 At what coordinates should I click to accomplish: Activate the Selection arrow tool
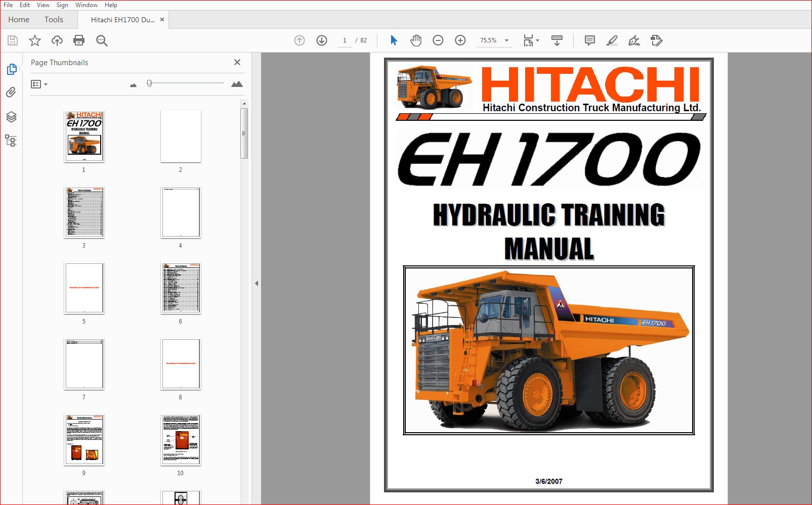[x=394, y=40]
